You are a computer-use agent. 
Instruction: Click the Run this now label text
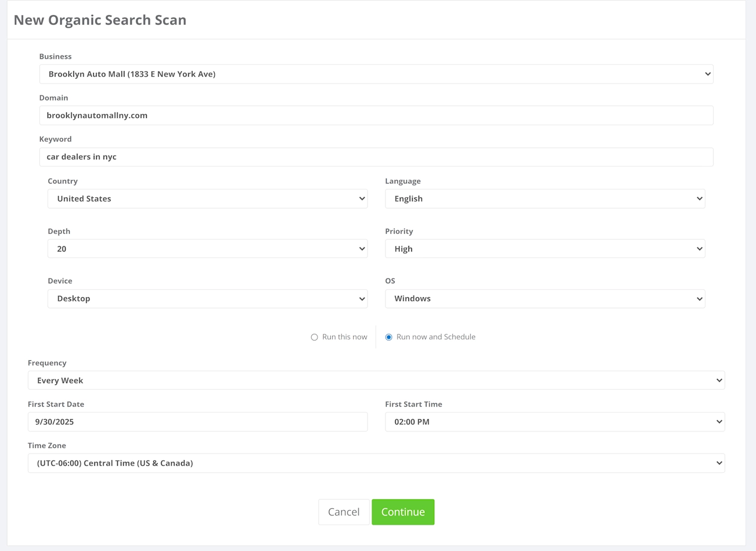click(345, 337)
